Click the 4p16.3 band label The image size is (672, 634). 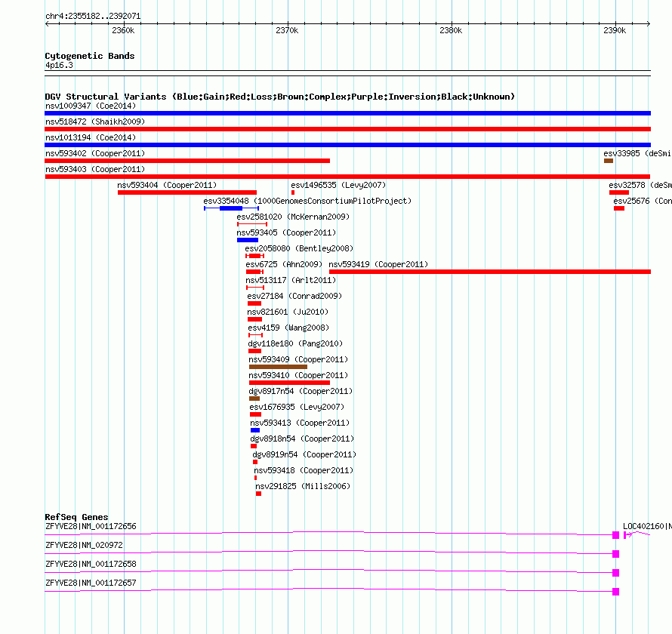(59, 66)
